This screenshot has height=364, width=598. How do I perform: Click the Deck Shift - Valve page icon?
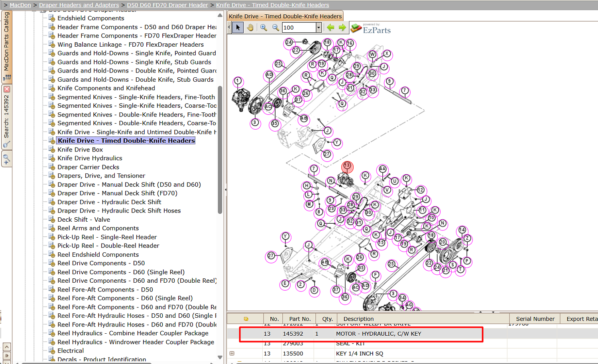[x=52, y=220]
